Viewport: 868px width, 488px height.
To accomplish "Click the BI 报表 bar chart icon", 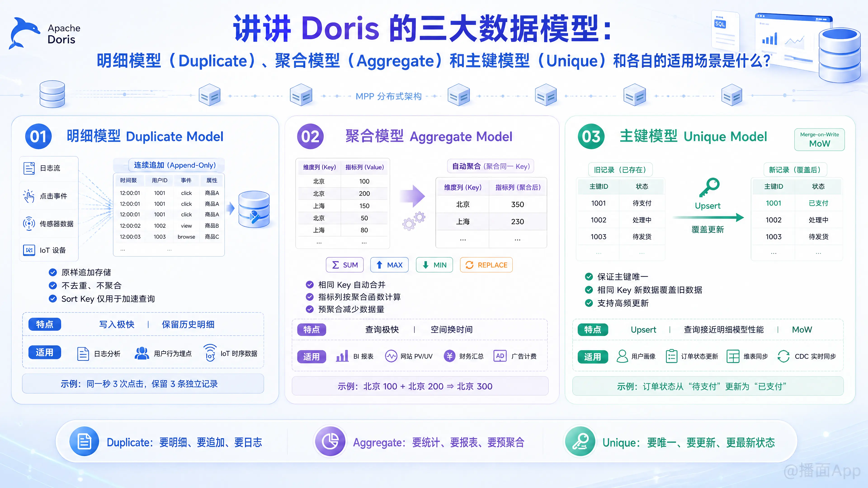I will pyautogui.click(x=342, y=356).
